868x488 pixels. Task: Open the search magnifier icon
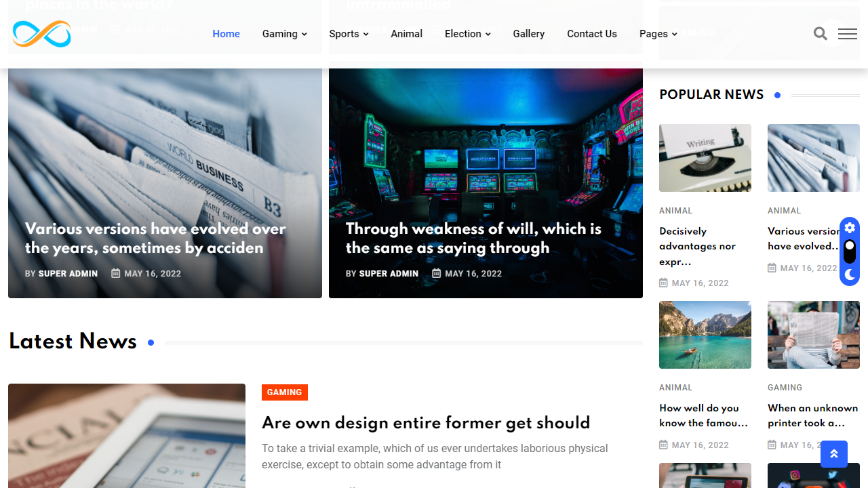click(x=821, y=34)
